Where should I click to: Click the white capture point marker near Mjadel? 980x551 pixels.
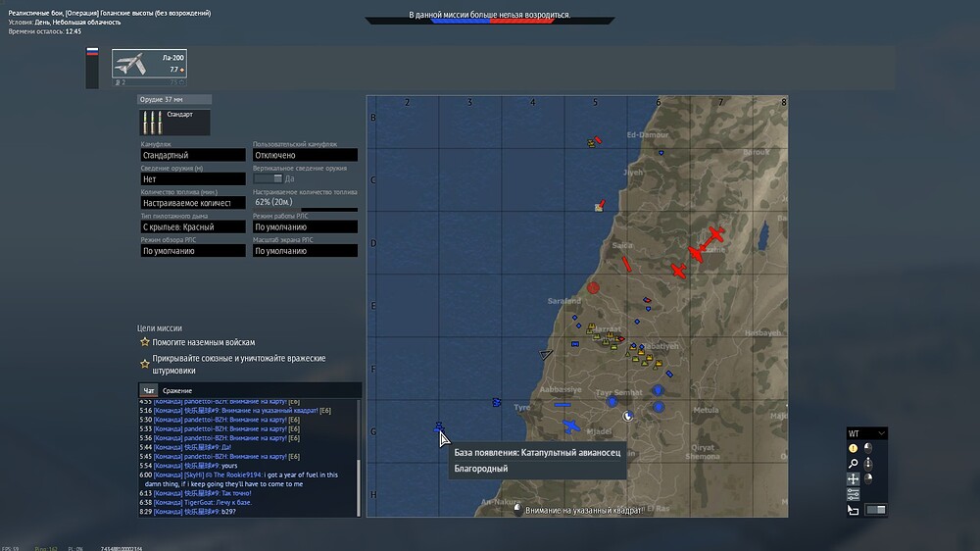627,416
